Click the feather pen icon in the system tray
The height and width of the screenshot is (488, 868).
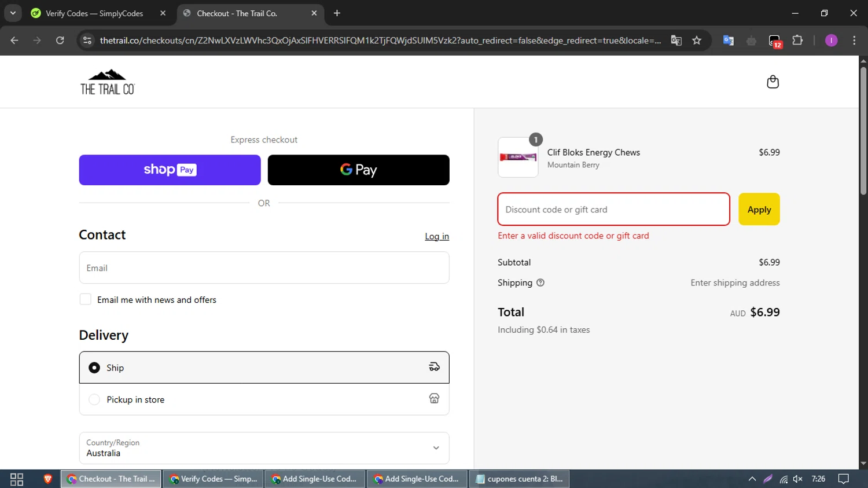pyautogui.click(x=768, y=479)
